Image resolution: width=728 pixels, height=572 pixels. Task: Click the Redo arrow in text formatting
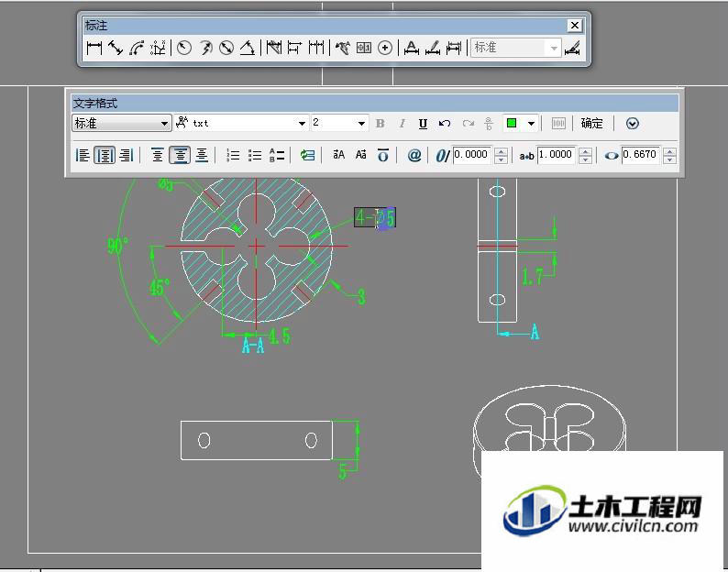pyautogui.click(x=468, y=124)
